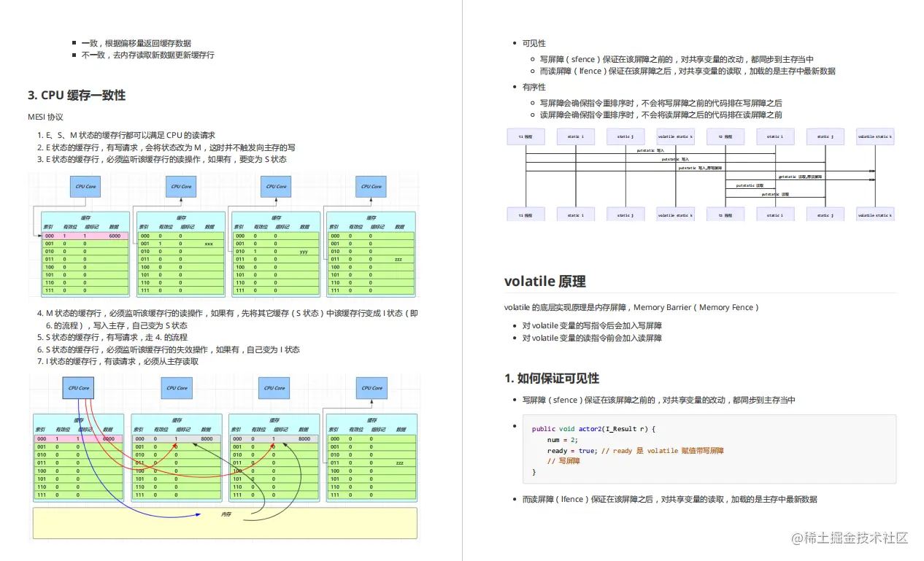
Task: Click the 3. CPU 缓存一致性 heading
Action: pyautogui.click(x=77, y=95)
